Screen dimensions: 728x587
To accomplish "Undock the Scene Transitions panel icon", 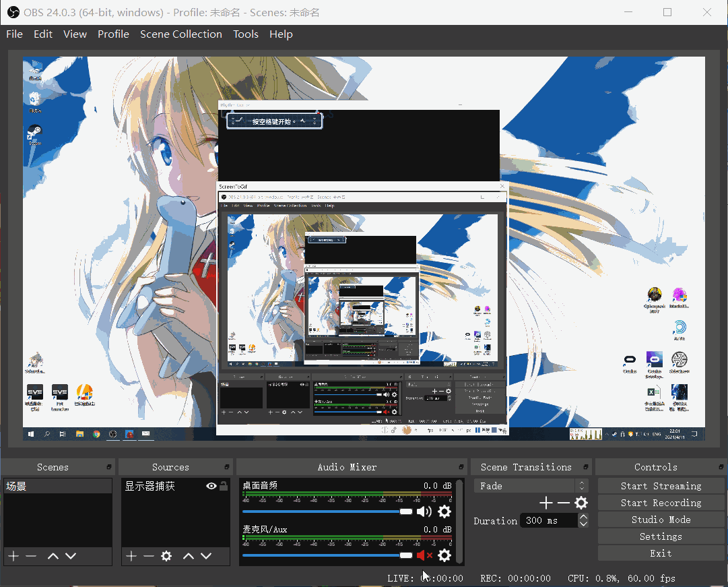I will coord(586,466).
